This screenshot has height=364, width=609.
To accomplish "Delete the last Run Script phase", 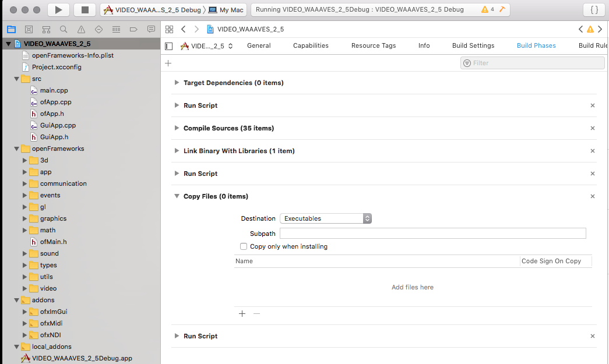I will [x=593, y=336].
